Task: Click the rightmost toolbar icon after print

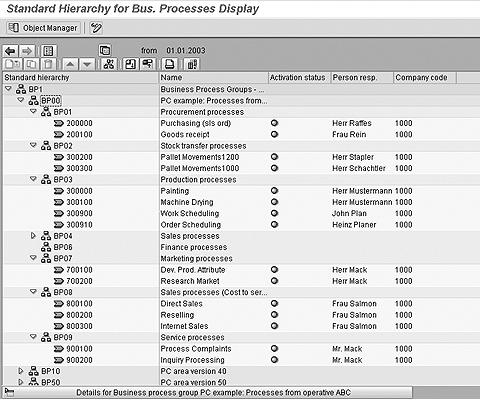Action: tap(192, 64)
